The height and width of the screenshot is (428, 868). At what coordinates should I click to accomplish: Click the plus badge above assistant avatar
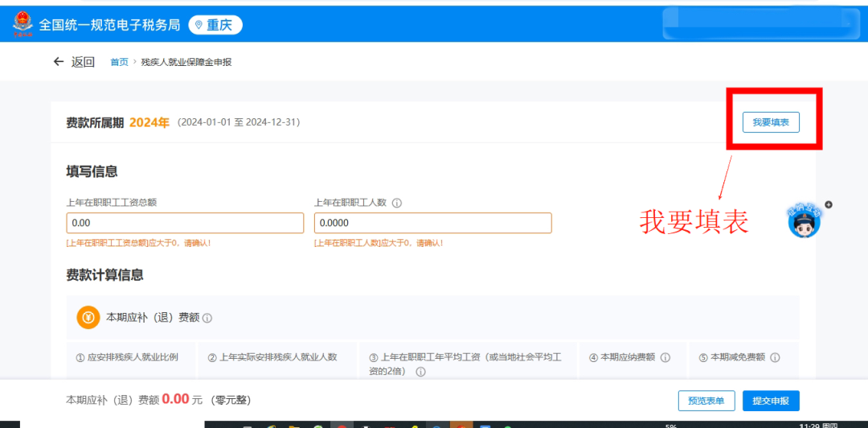828,204
